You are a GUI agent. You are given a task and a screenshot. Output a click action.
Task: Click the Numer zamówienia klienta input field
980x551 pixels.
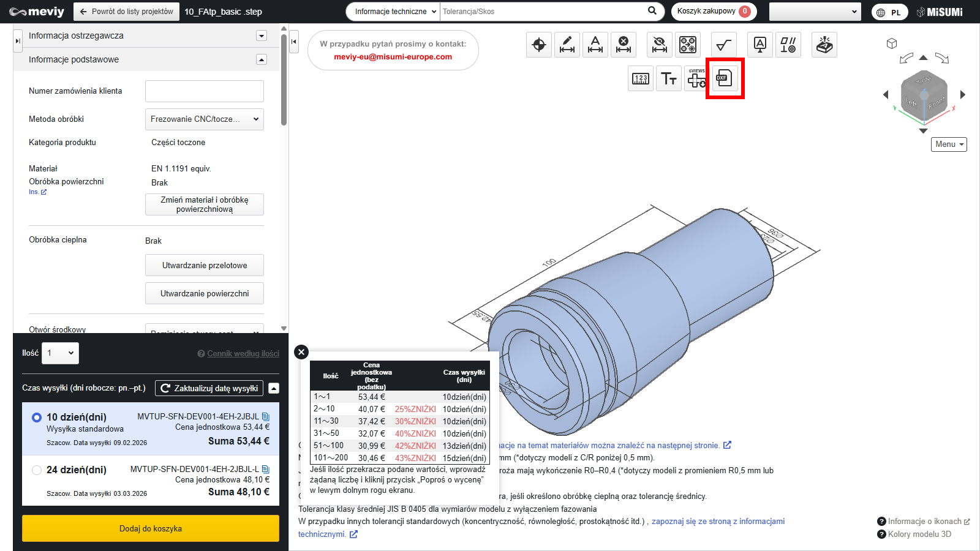point(204,91)
